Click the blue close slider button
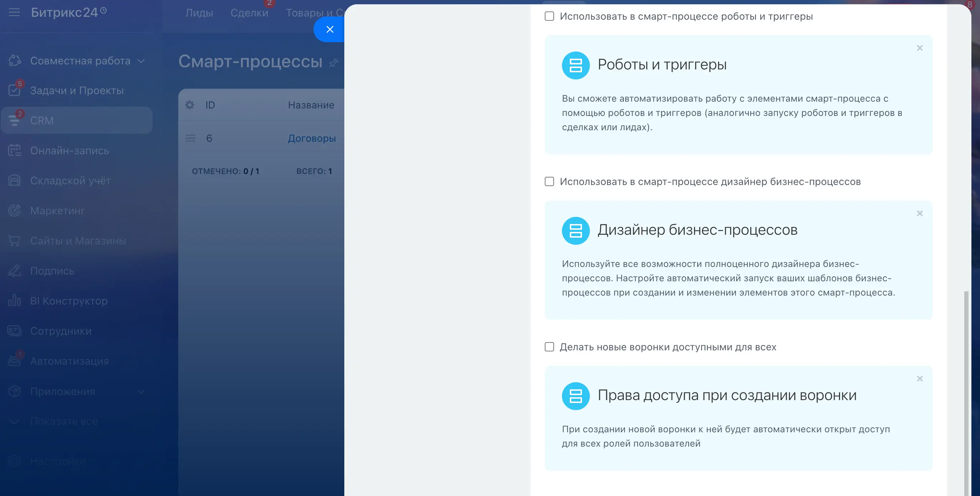Image resolution: width=980 pixels, height=496 pixels. 329,29
